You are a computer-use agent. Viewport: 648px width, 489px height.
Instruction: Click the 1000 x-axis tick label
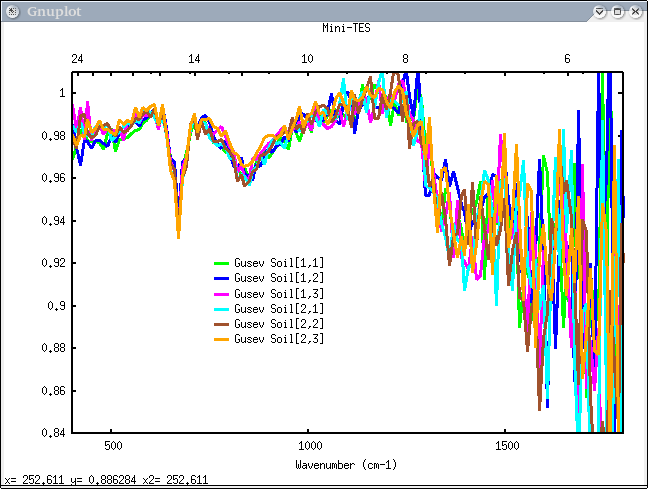310,446
